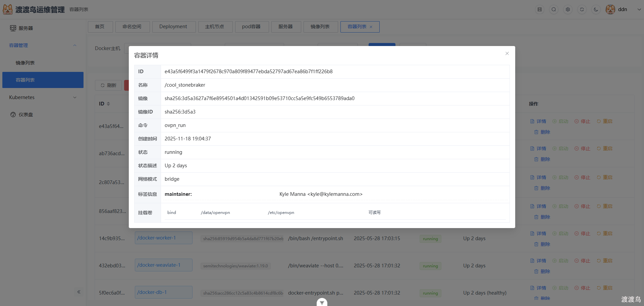Click the 服务器 server icon in the sidebar
Image resolution: width=644 pixels, height=306 pixels.
coord(13,28)
